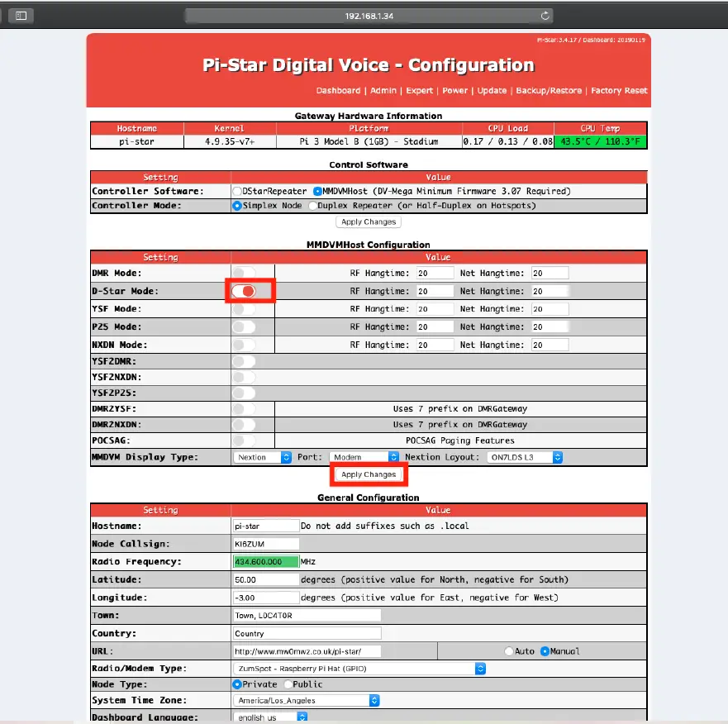Click the Radio Frequency field
The width and height of the screenshot is (728, 724).
click(266, 562)
